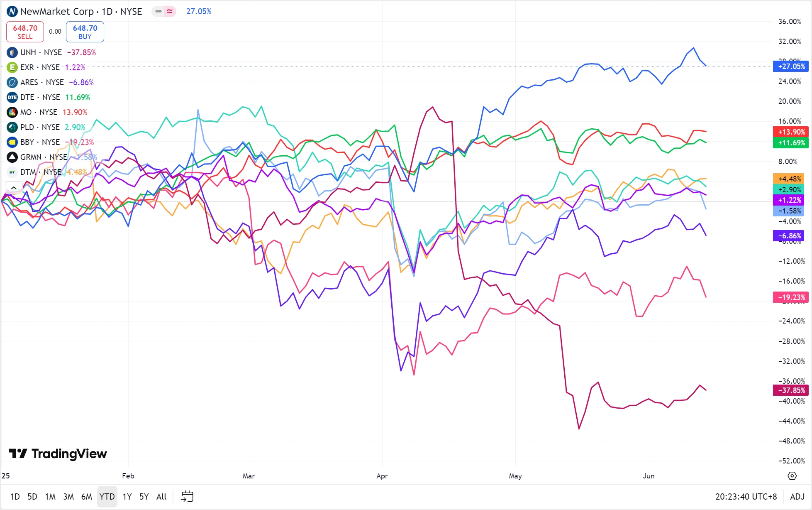Screen dimensions: 812x510
Task: Click the blue +27.05% price label
Action: (x=791, y=66)
